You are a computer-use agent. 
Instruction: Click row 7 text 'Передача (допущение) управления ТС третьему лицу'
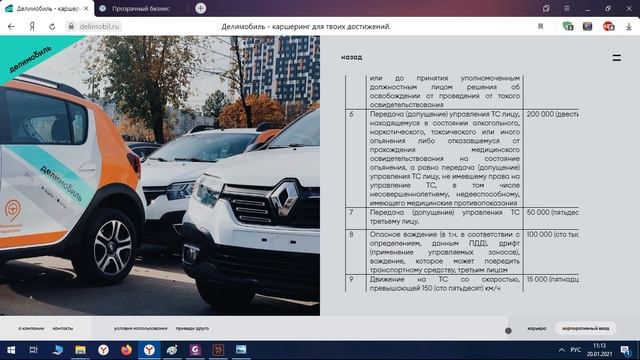click(x=445, y=217)
